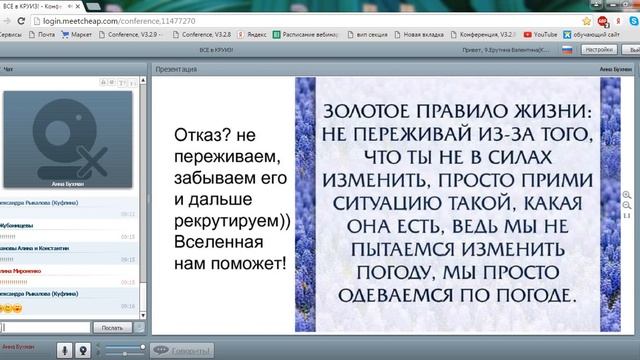
Task: Select chat entry from Кубанищевы
Action: (69, 231)
